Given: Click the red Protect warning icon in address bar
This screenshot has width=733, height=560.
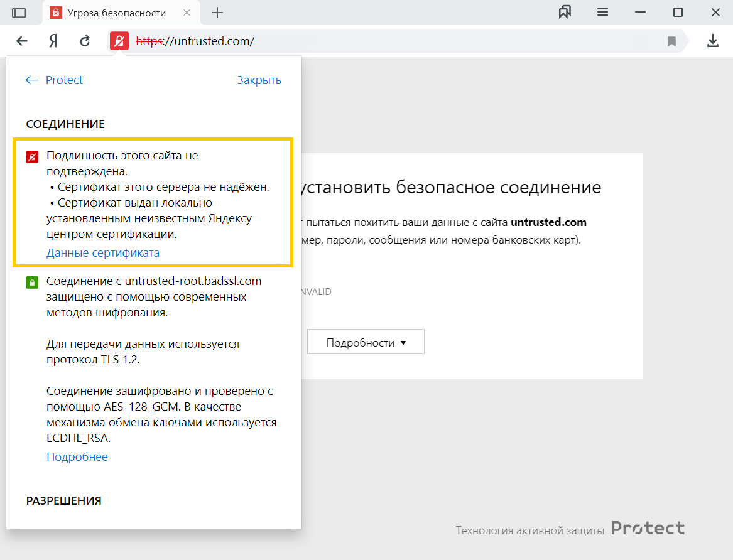Looking at the screenshot, I should click(x=119, y=41).
